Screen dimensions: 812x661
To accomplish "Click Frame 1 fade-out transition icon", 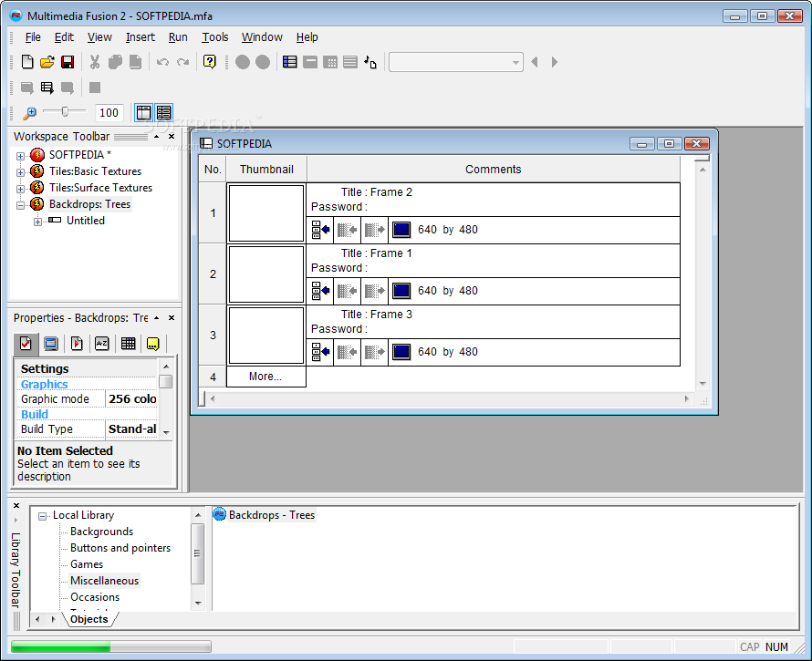I will coord(374,291).
